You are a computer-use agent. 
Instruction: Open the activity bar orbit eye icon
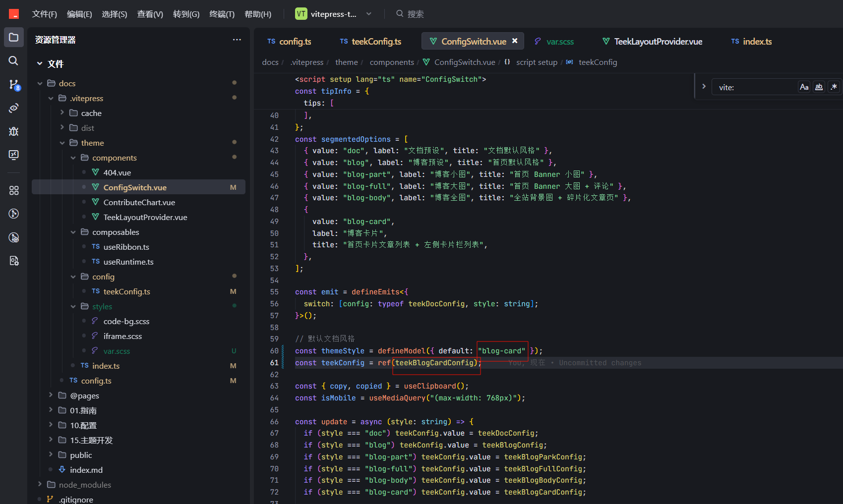(x=14, y=108)
